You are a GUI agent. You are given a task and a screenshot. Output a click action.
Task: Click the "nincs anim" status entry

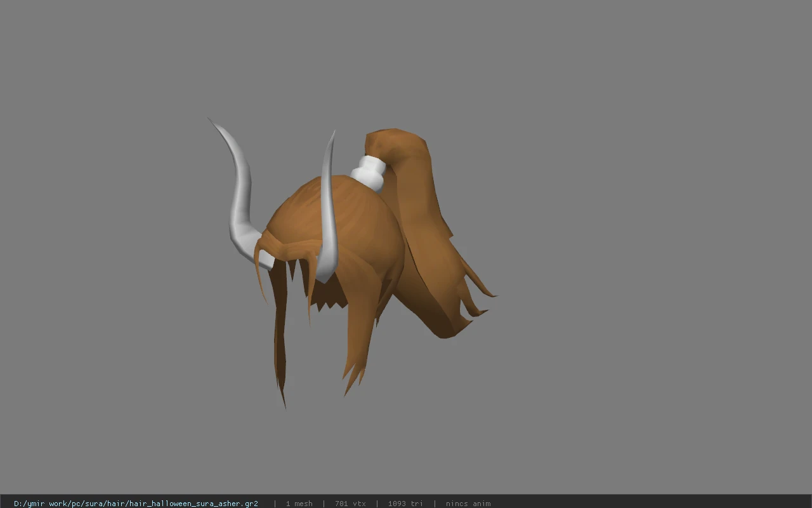(x=468, y=504)
